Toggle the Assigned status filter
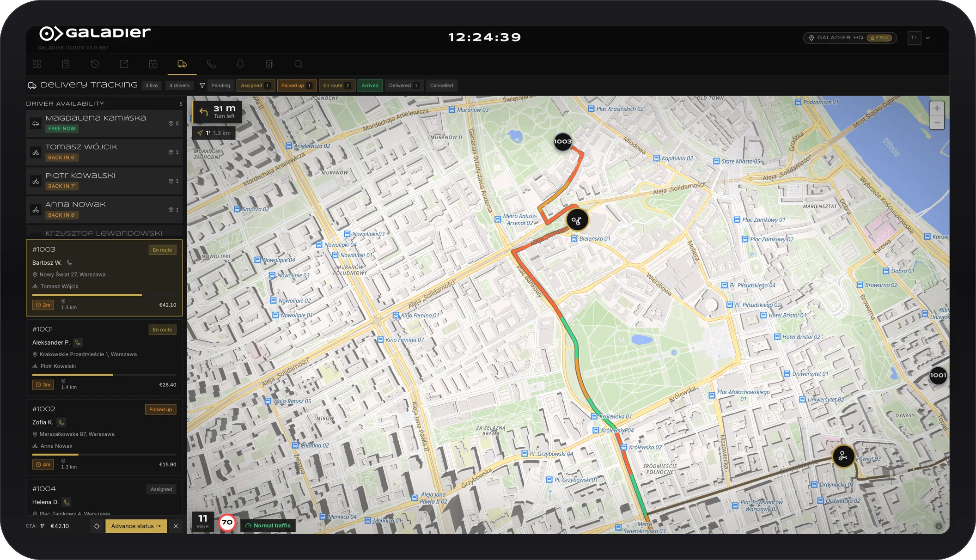 256,85
